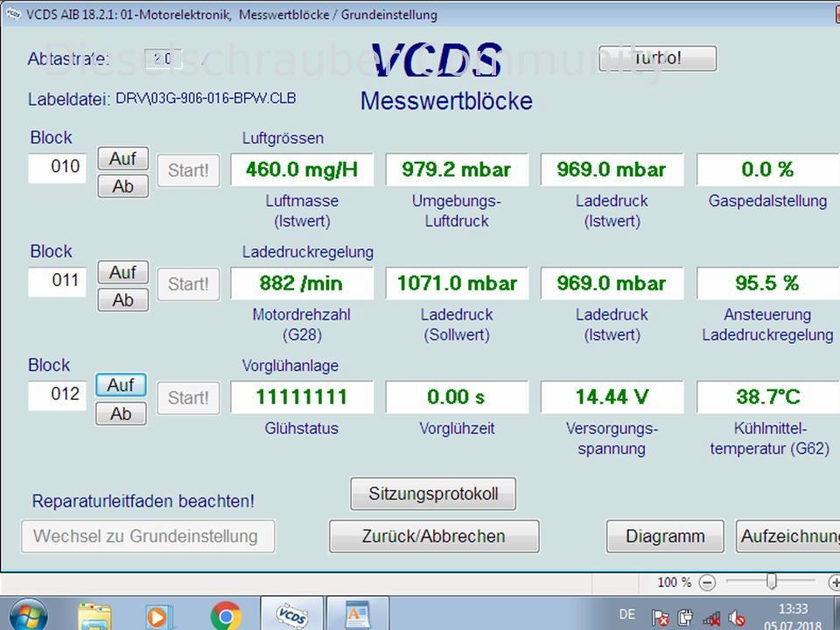This screenshot has width=840, height=630.
Task: Click the zoom out minus button
Action: pyautogui.click(x=707, y=583)
